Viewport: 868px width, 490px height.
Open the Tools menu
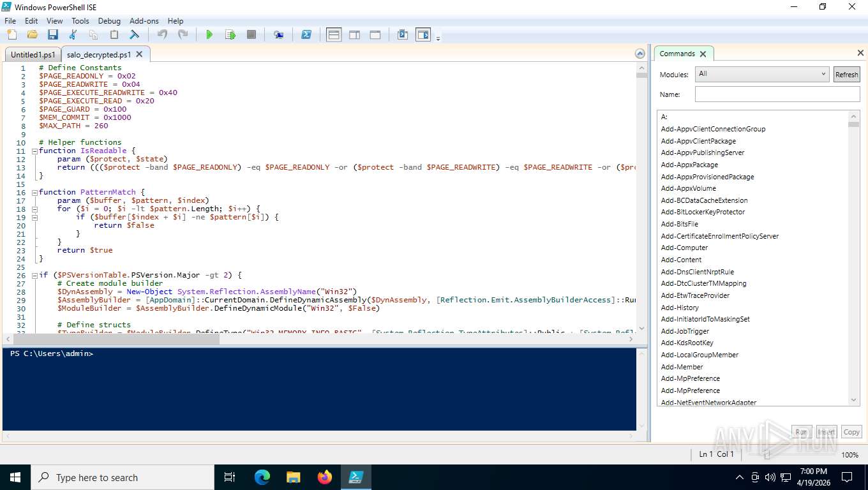pyautogui.click(x=80, y=20)
